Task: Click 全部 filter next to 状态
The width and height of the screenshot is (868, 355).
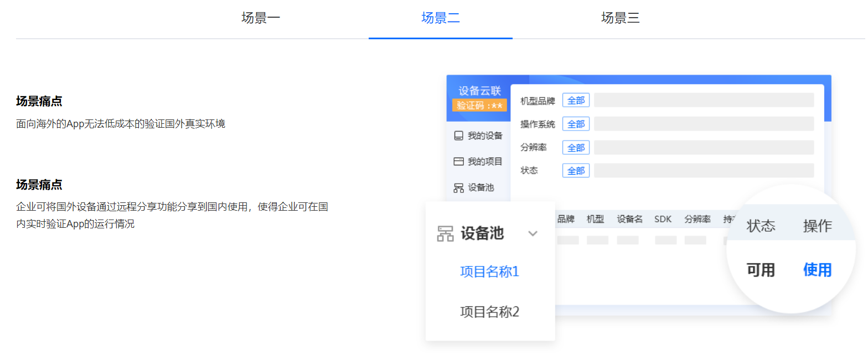Action: [x=576, y=171]
